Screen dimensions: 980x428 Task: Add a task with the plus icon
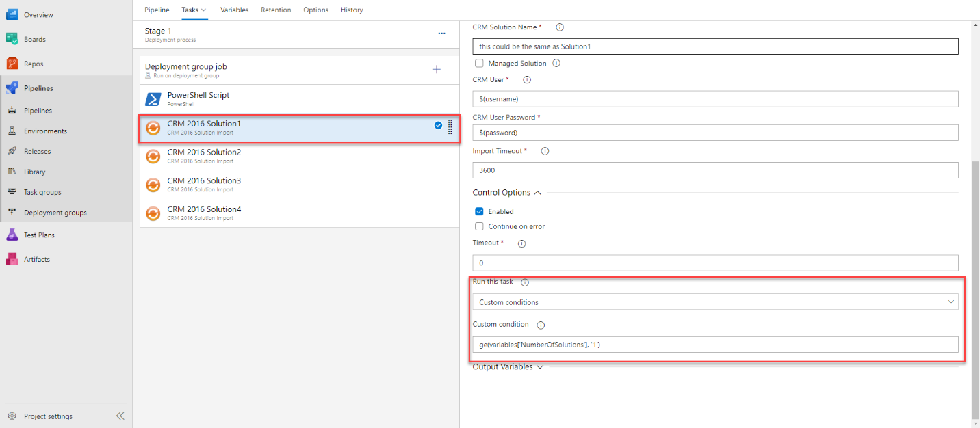point(437,69)
